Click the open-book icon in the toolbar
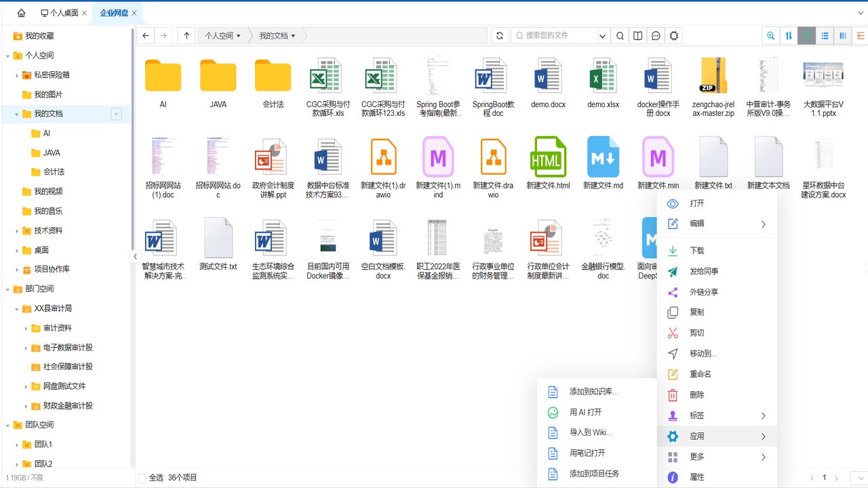 click(638, 36)
